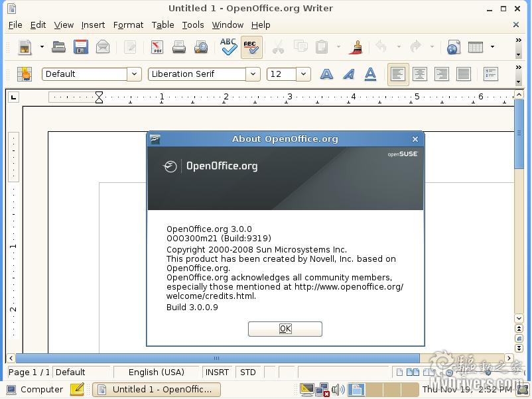Toggle Underline formatting A icon

click(x=370, y=74)
